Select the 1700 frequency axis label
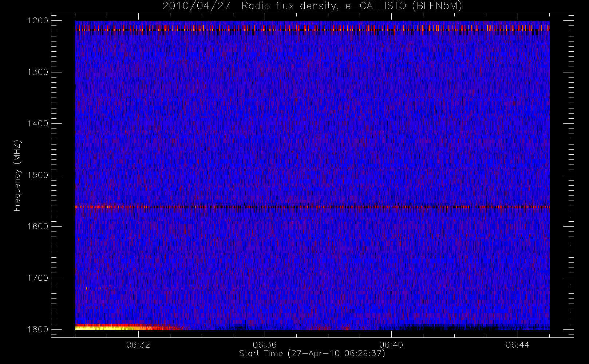Viewport: 589px width, 364px height. [38, 278]
